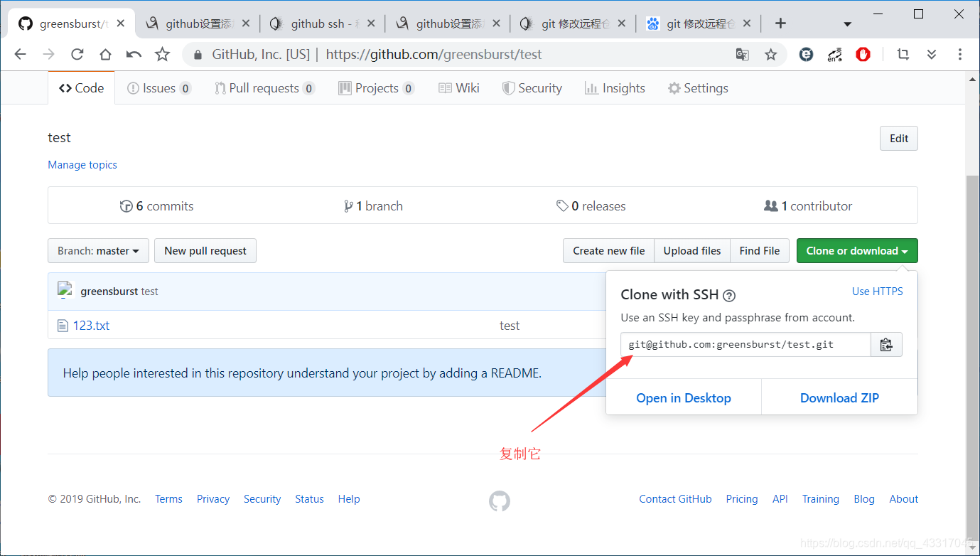Open a new tab with the plus icon
This screenshot has width=980, height=556.
click(780, 23)
